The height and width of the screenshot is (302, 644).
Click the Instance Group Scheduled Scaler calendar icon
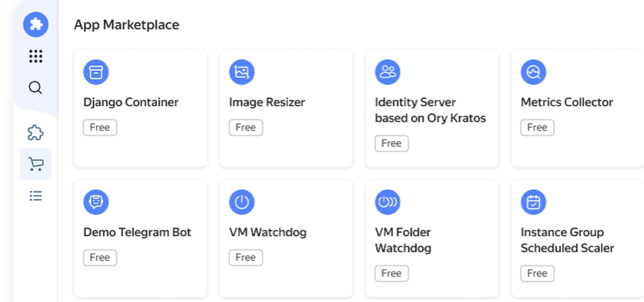point(533,202)
